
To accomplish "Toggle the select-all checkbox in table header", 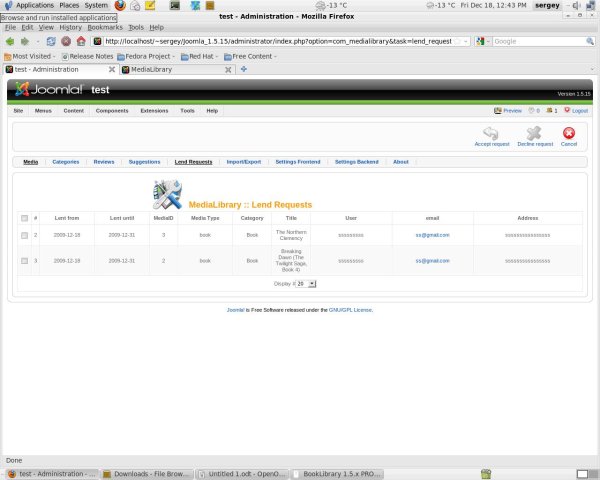I will [24, 218].
